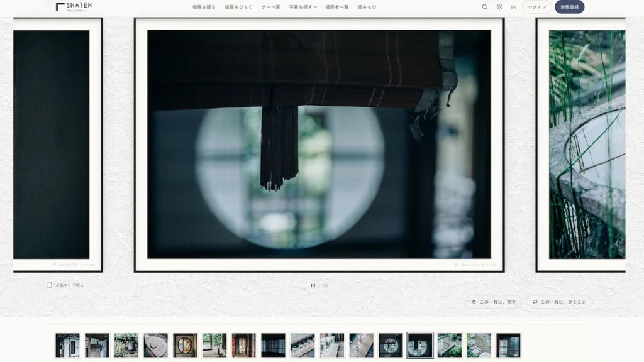The image size is (644, 362).
Task: Open the search magnifier icon
Action: 485,7
